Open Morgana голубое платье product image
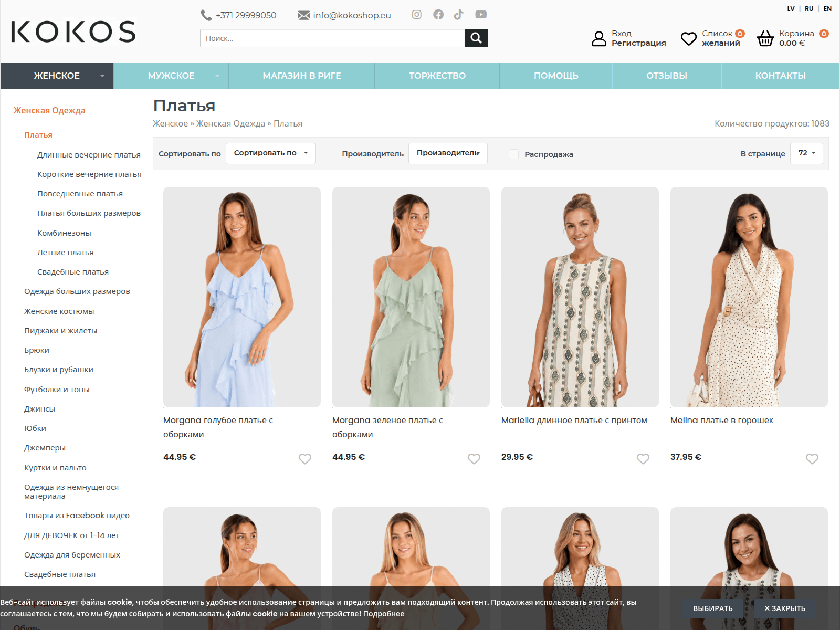The width and height of the screenshot is (840, 630). [242, 297]
